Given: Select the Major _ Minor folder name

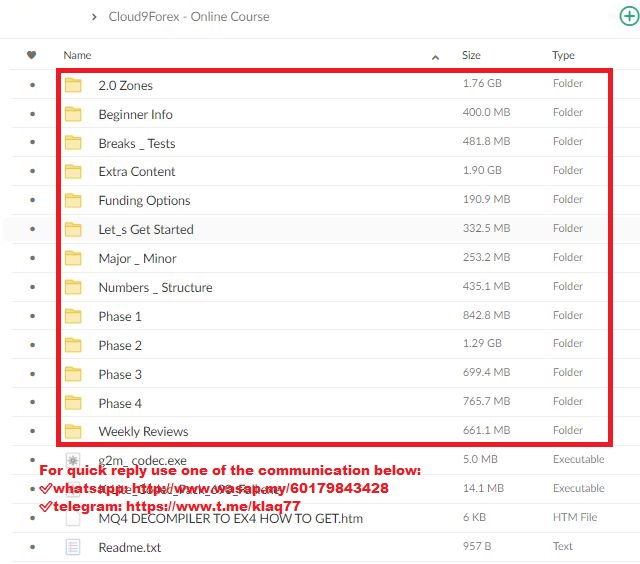Looking at the screenshot, I should click(x=137, y=258).
